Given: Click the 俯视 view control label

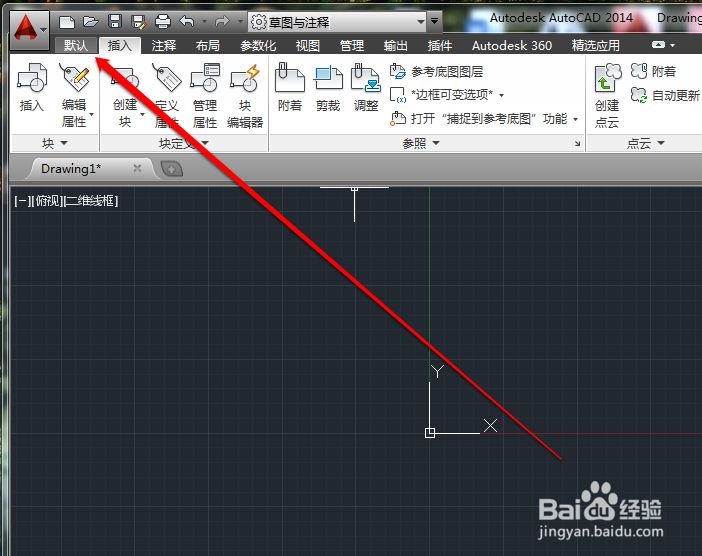Looking at the screenshot, I should (x=47, y=201).
